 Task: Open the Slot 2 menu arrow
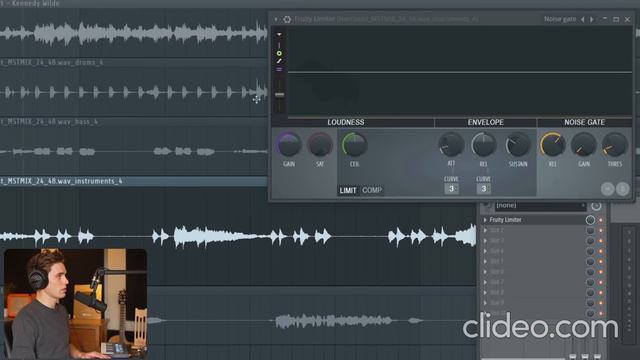(485, 231)
